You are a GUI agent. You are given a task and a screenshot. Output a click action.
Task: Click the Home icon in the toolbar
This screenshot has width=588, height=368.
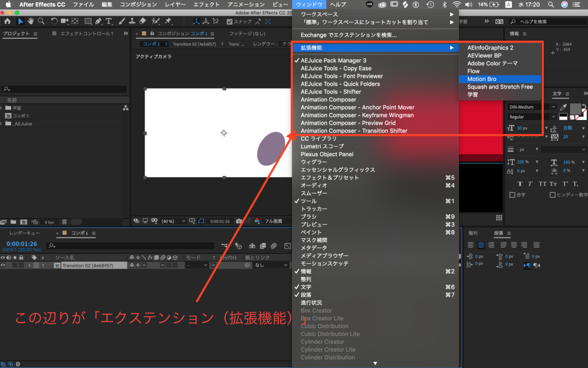click(7, 22)
